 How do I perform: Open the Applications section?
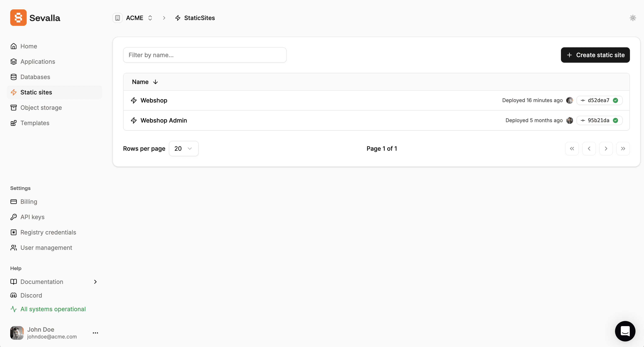(37, 62)
